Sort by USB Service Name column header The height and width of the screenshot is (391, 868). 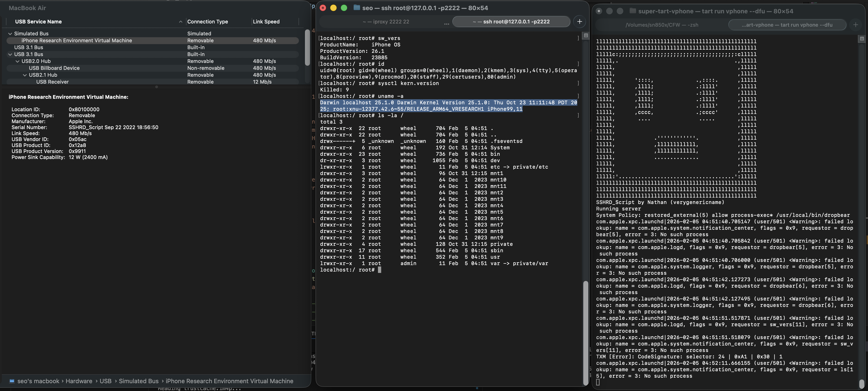38,22
